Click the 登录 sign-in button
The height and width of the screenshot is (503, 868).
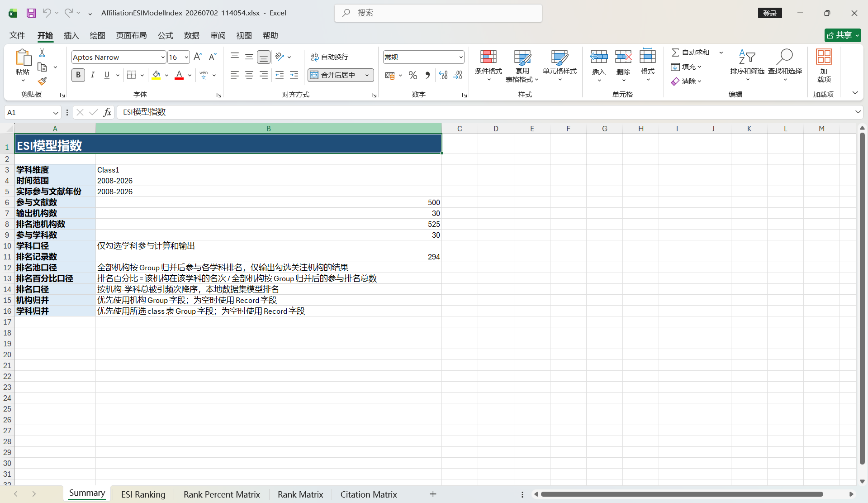(769, 13)
